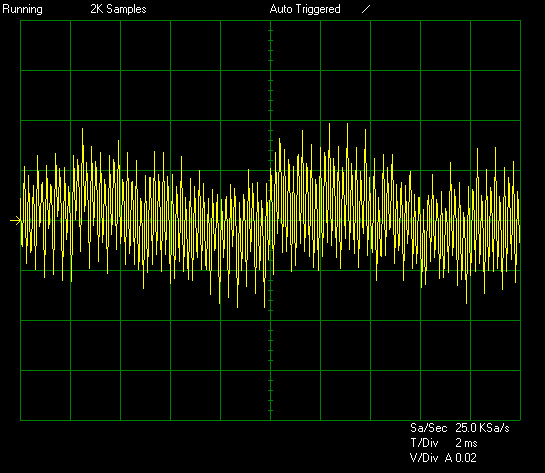The width and height of the screenshot is (545, 473).
Task: Click the center vertical axis tick marks
Action: (x=270, y=220)
